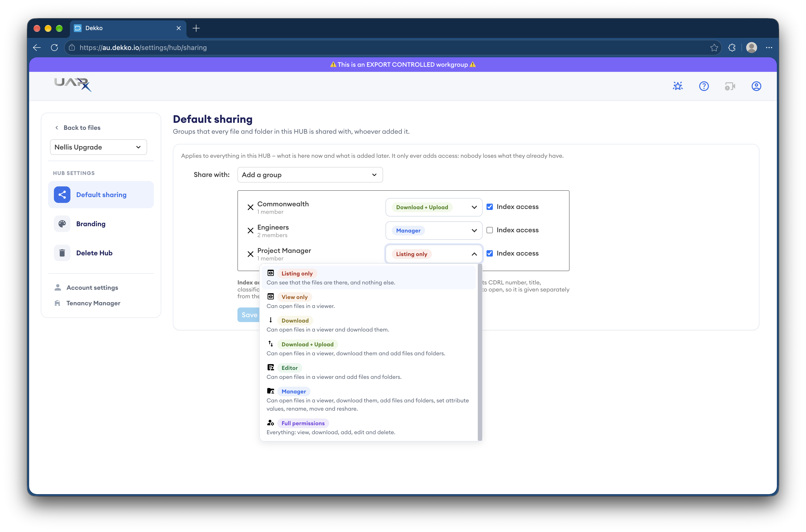Remove the Project Manager group with its X
Viewport: 806px width, 532px height.
[251, 254]
